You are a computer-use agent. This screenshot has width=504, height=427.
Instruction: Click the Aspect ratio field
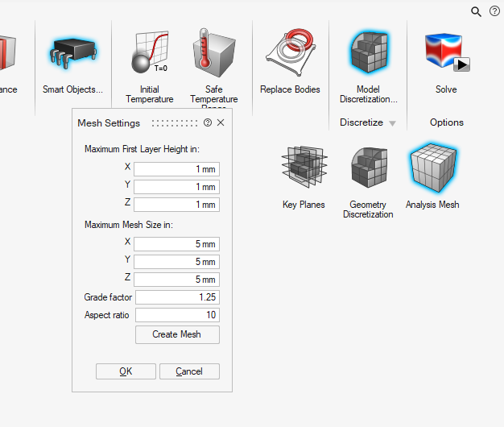(177, 315)
